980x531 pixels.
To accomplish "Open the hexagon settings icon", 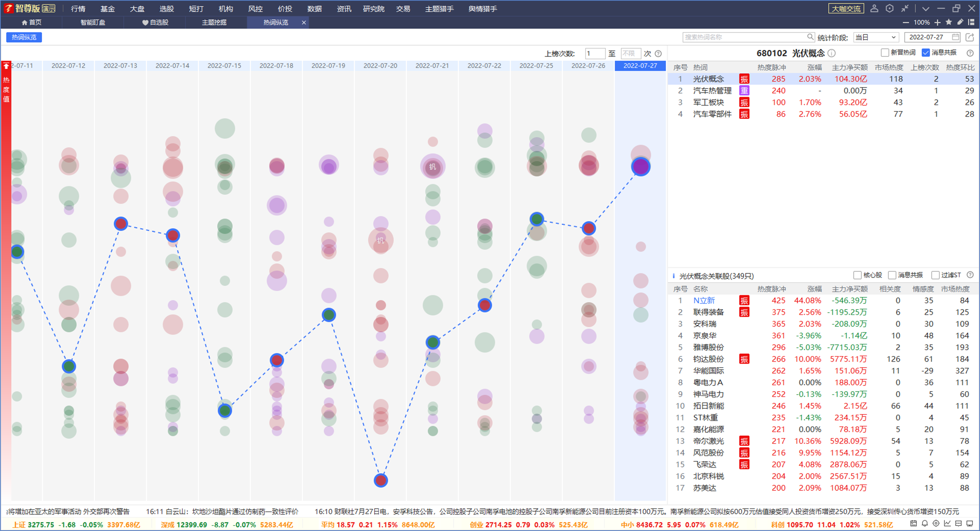I will (889, 8).
